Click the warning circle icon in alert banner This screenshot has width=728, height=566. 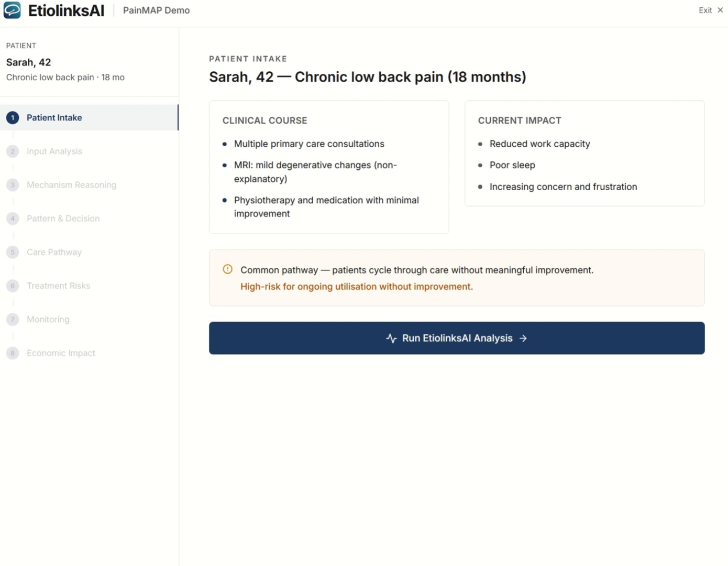click(227, 269)
